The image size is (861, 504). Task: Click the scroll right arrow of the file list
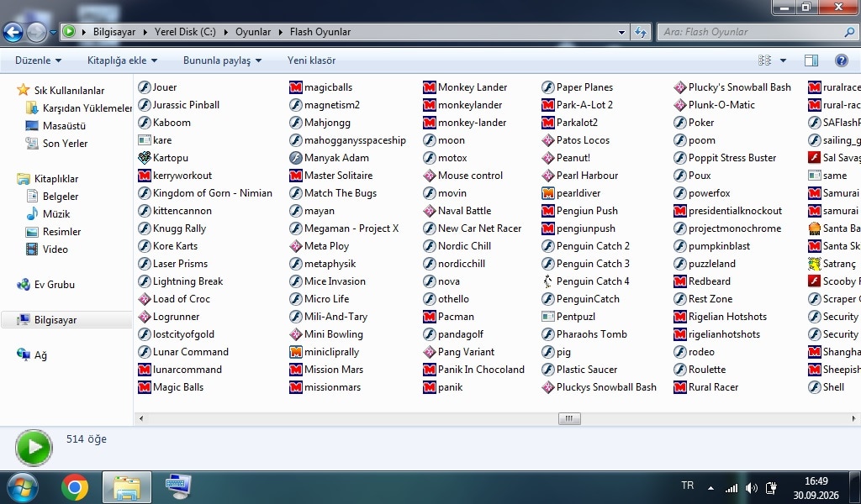click(x=854, y=418)
